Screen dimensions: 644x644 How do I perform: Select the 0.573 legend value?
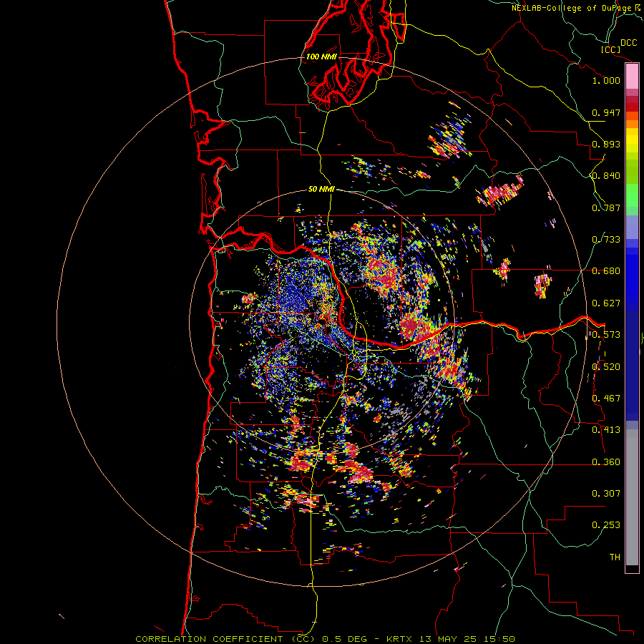606,335
